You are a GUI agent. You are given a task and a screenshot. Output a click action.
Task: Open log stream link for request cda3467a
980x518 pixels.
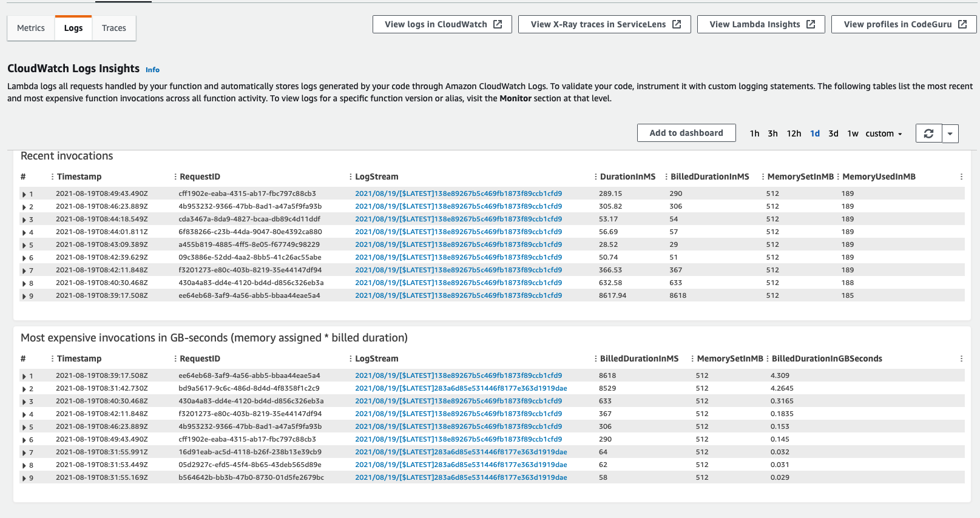[458, 219]
